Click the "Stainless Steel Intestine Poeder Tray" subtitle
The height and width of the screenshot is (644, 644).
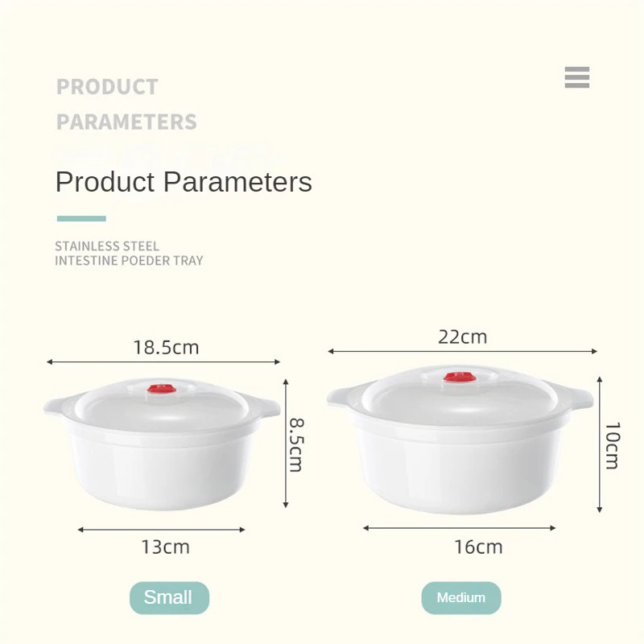click(x=129, y=253)
